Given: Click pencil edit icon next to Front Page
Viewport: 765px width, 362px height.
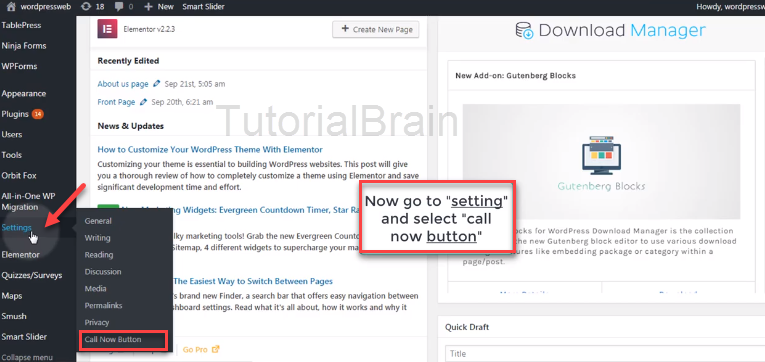Looking at the screenshot, I should click(x=143, y=102).
